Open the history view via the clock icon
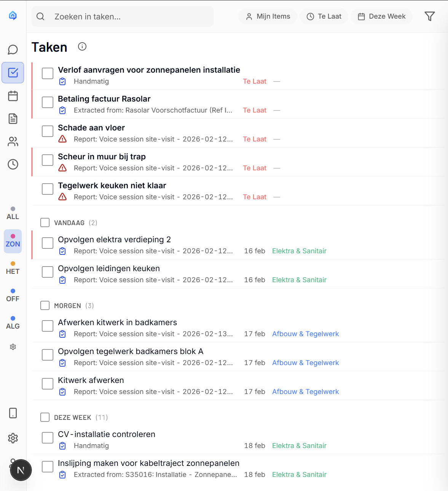 pyautogui.click(x=13, y=164)
